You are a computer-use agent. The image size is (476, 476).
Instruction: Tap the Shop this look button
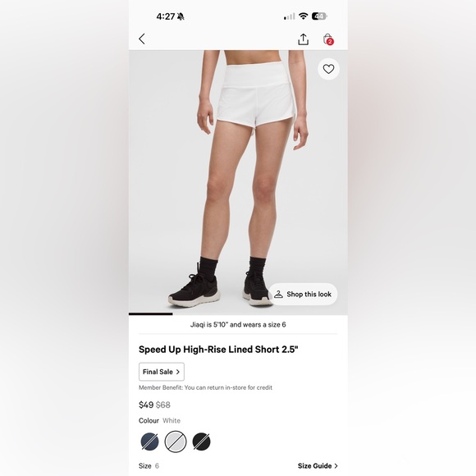point(303,294)
